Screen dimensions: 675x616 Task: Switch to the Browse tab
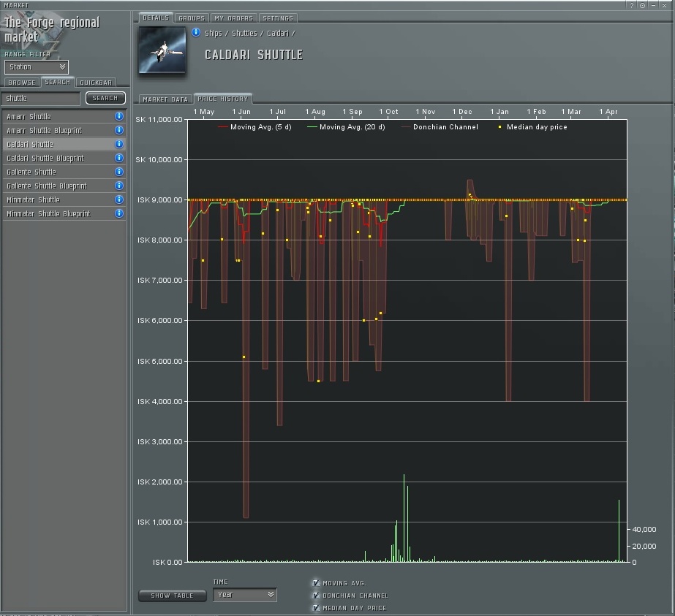pos(22,82)
